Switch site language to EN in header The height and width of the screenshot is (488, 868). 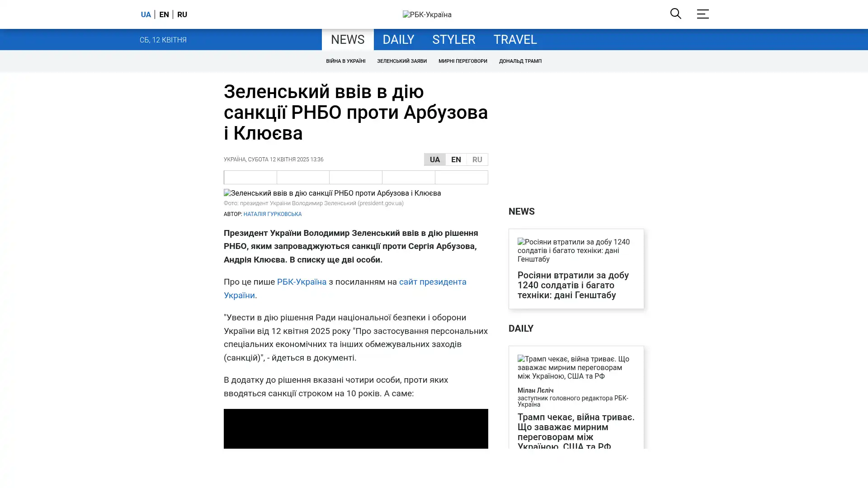point(164,14)
